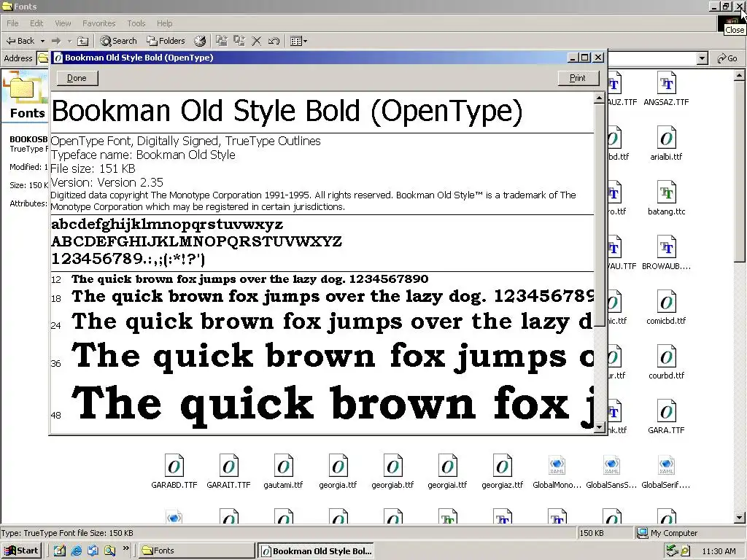Open the Search pane in Fonts window
The image size is (747, 560).
point(119,41)
